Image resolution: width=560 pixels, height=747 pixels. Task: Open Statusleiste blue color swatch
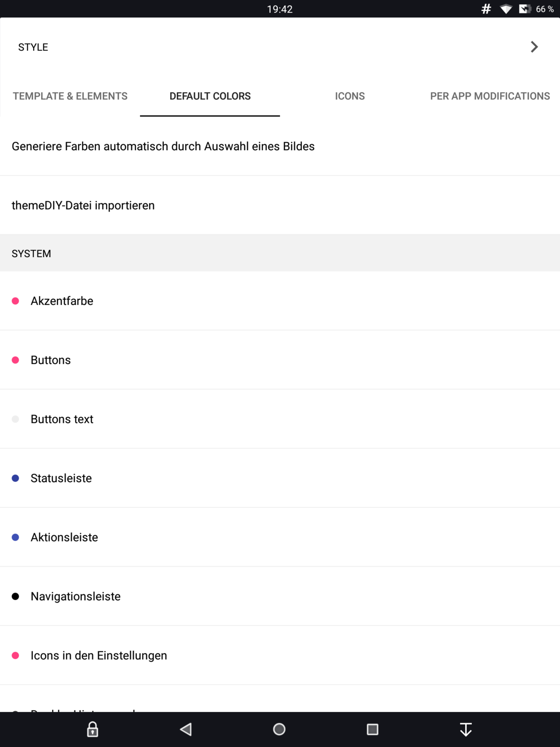pyautogui.click(x=15, y=478)
